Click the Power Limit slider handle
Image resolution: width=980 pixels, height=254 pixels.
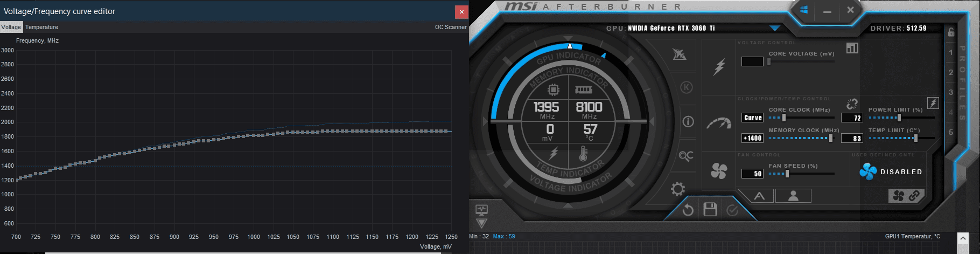click(x=899, y=118)
